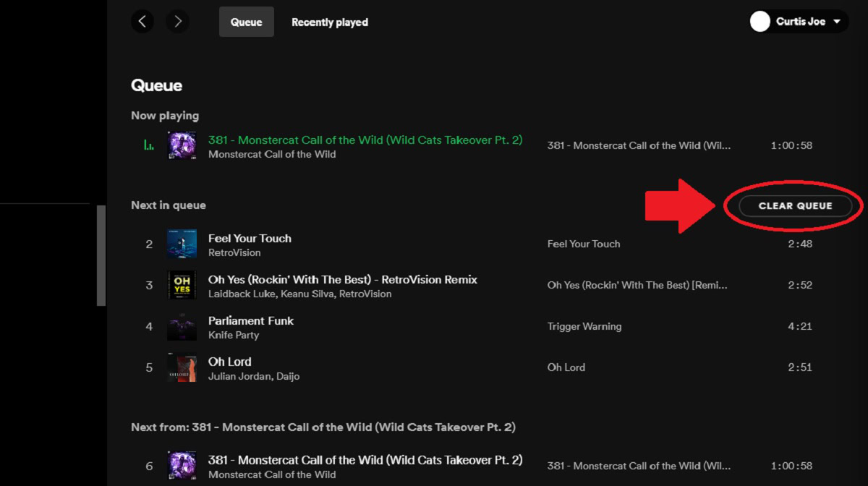This screenshot has height=486, width=868.
Task: Click the Monstercat Call of the Wild show link
Action: 272,154
